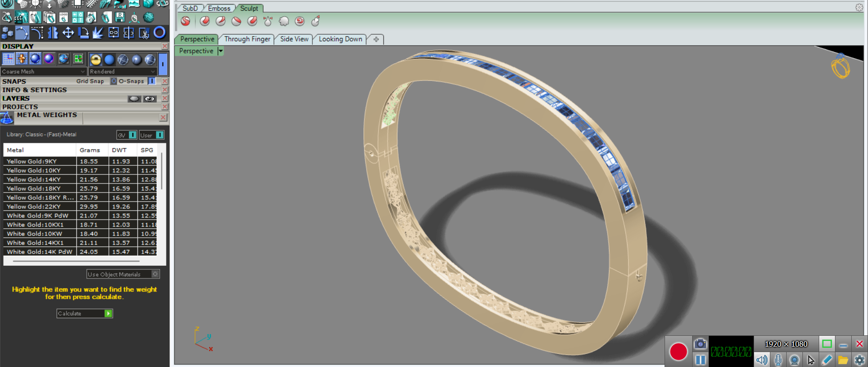
Task: Switch to the Side View viewport tab
Action: pos(294,39)
